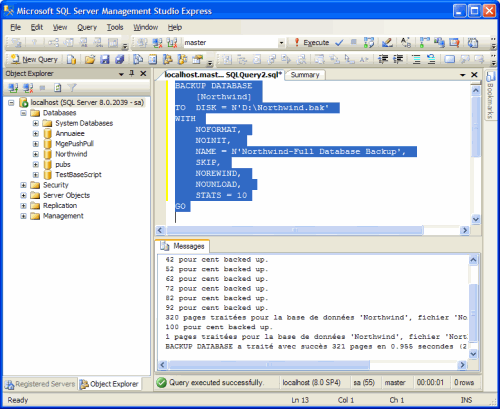500x409 pixels.
Task: Click Connect icon in Object Explorer
Action: 13,88
